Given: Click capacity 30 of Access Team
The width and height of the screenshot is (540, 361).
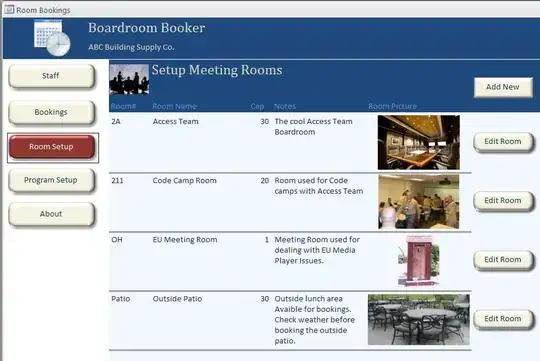Looking at the screenshot, I should point(264,121).
